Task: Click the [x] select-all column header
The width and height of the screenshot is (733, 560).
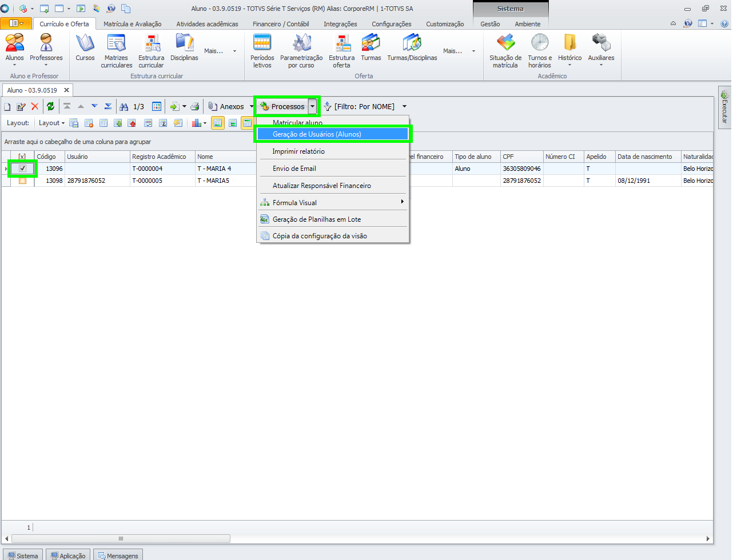Action: (x=22, y=157)
